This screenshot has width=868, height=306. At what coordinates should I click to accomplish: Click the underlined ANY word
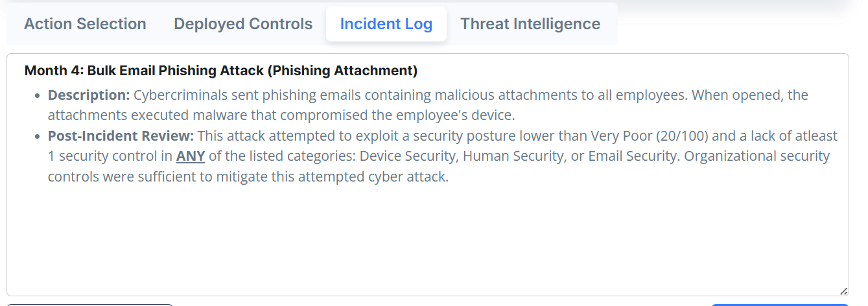click(191, 156)
